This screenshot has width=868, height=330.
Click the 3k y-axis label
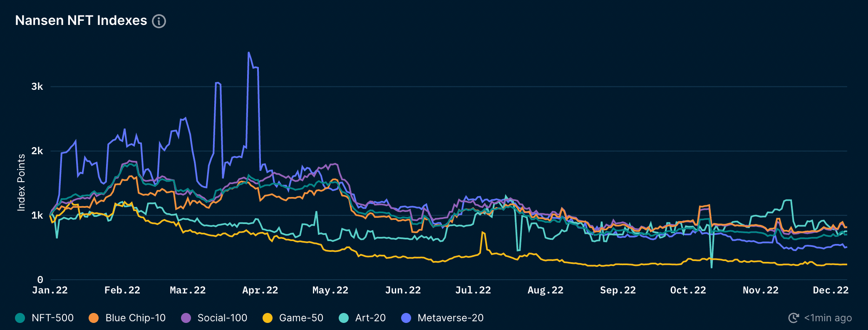click(37, 86)
